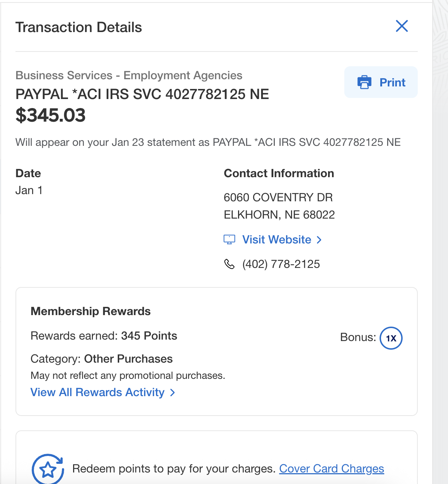Click the Membership Rewards heading

(91, 311)
